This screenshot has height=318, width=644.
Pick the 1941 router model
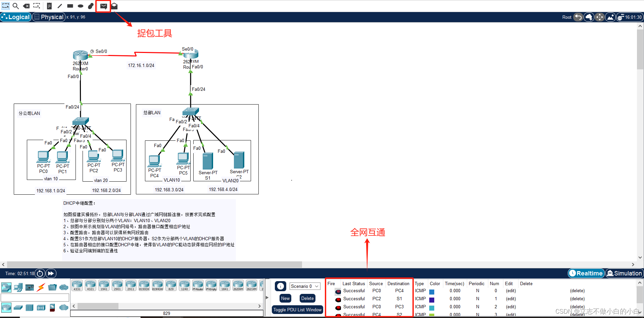click(104, 285)
